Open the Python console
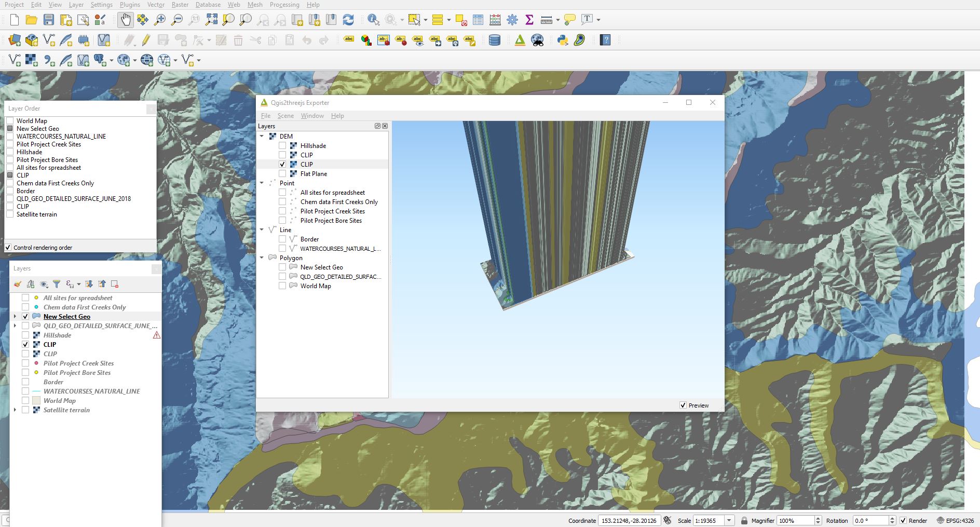The width and height of the screenshot is (980, 527). pyautogui.click(x=562, y=40)
